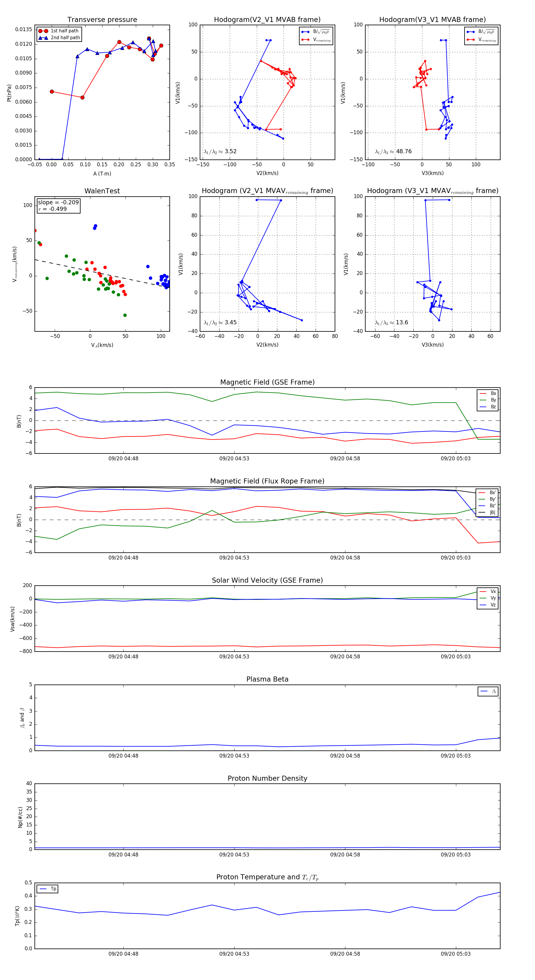Viewport: 535px width, 980px height.
Task: Click '1st half path' legend entry
Action: pyautogui.click(x=59, y=31)
